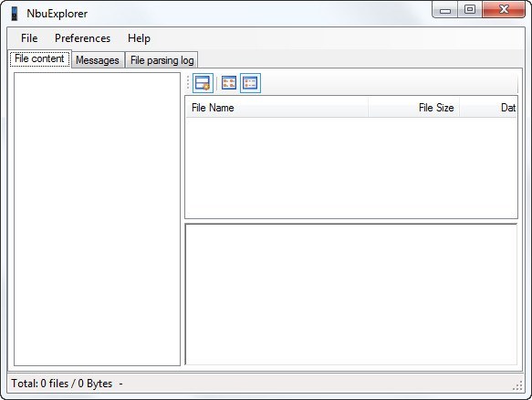Select the File content tab
Image resolution: width=532 pixels, height=400 pixels.
coord(39,58)
